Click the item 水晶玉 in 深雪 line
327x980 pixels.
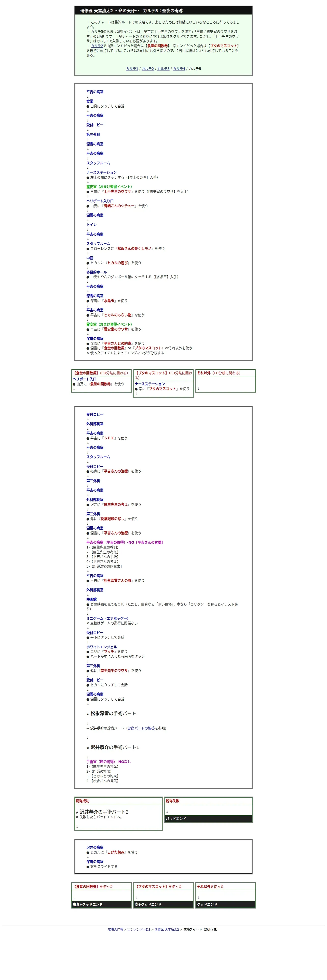tap(109, 300)
